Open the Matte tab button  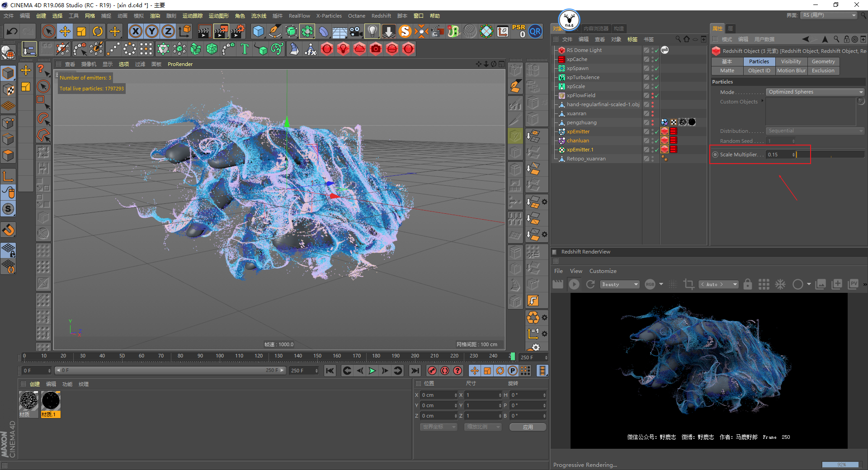pyautogui.click(x=727, y=70)
